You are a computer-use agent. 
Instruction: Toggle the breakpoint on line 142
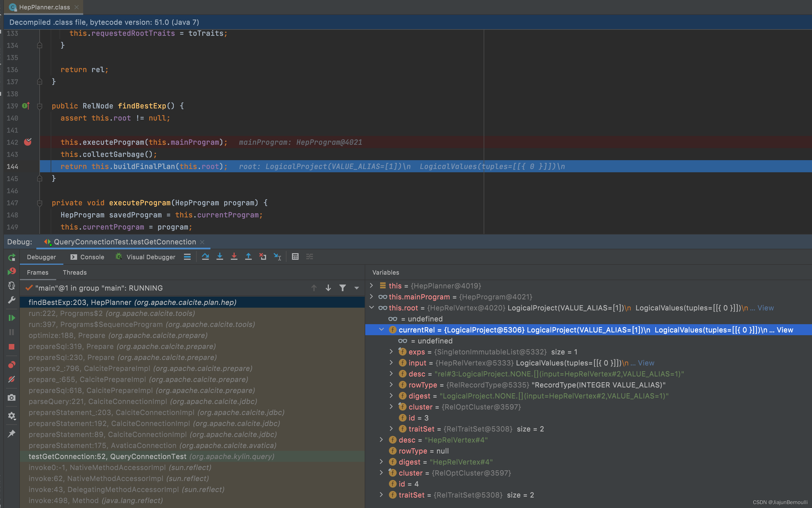(x=28, y=142)
